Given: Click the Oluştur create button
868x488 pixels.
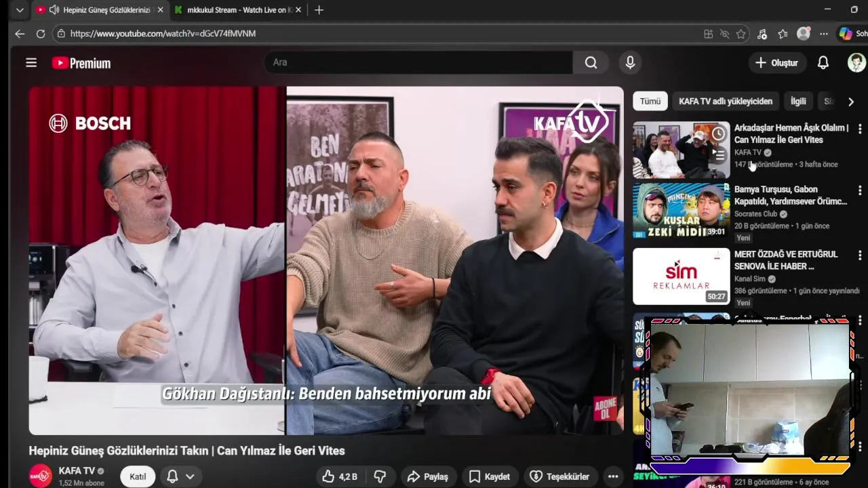Looking at the screenshot, I should tap(777, 62).
